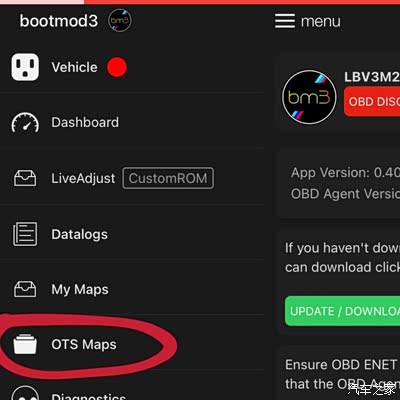Open the Dashboard speedometer icon
Viewport: 400px width, 400px height.
[25, 122]
